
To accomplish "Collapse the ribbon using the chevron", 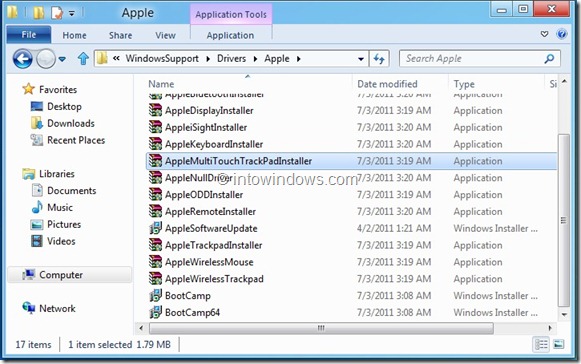I will click(544, 34).
